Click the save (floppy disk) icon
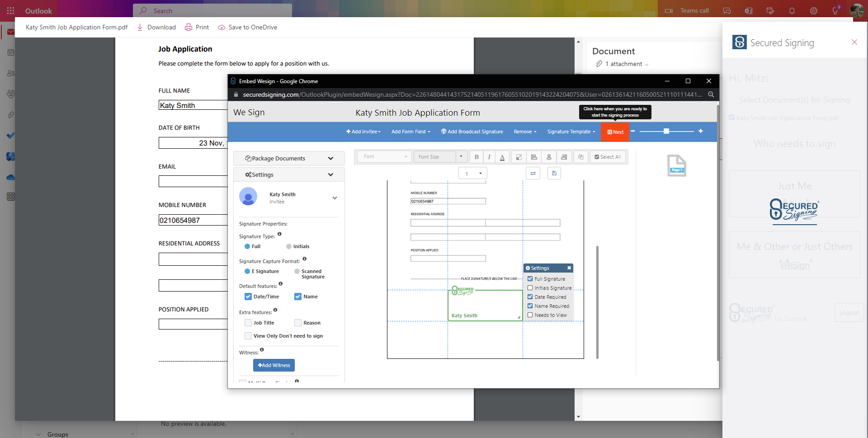Image resolution: width=868 pixels, height=438 pixels. coord(554,173)
